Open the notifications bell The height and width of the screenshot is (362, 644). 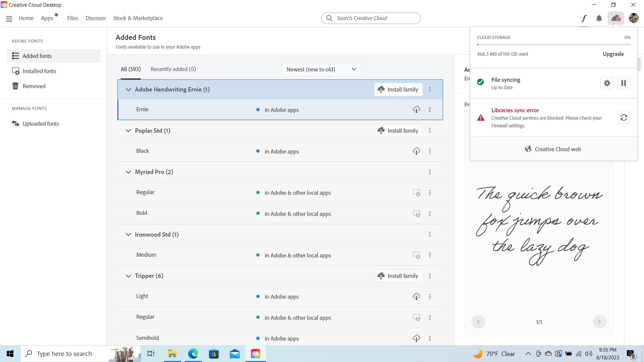(x=599, y=18)
